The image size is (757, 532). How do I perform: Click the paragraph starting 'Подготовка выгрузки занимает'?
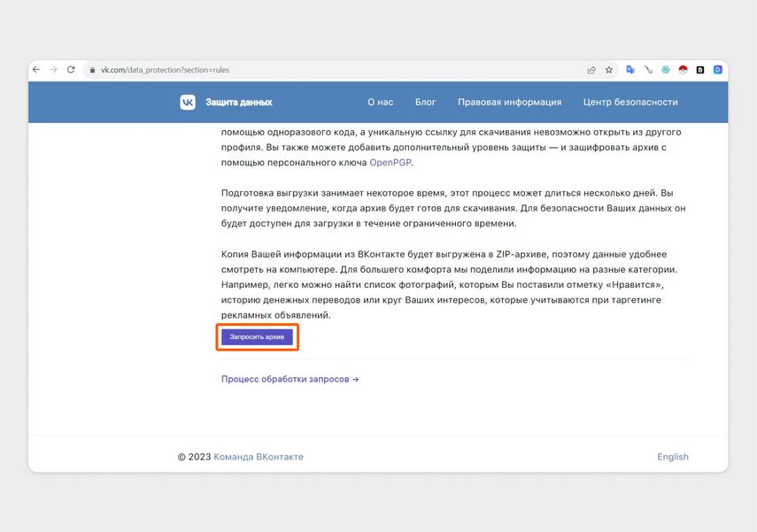click(x=453, y=208)
